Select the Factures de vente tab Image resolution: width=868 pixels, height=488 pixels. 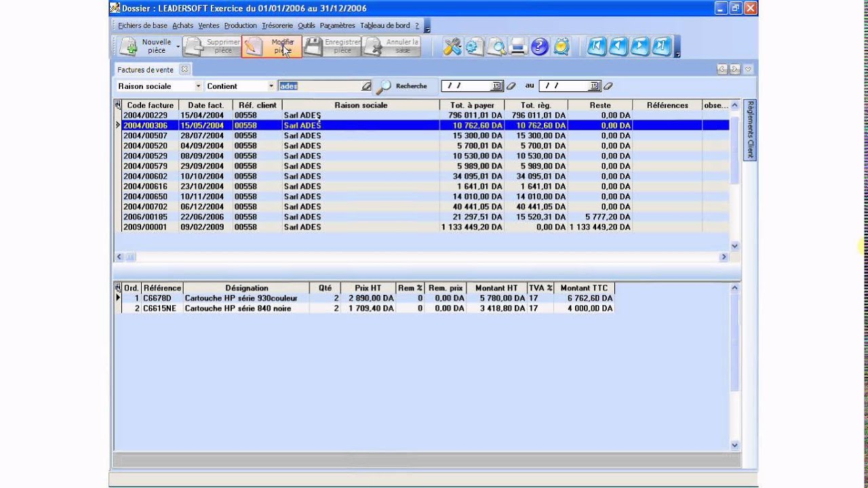pyautogui.click(x=145, y=69)
